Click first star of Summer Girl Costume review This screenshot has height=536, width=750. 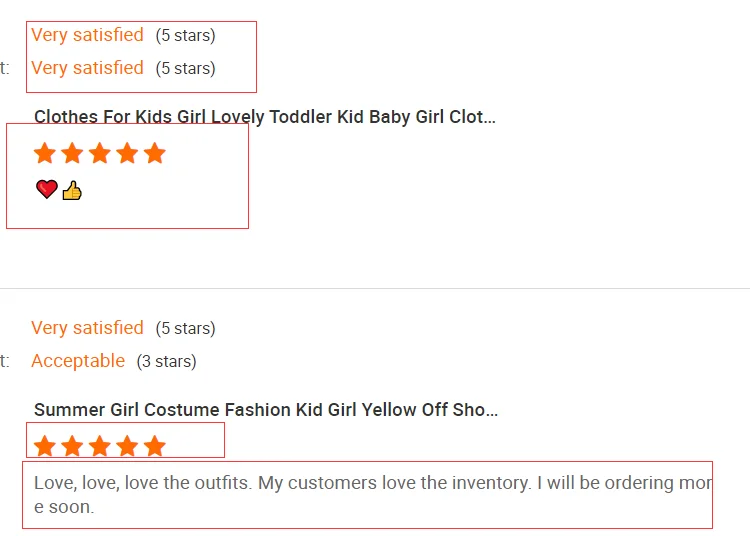(45, 446)
